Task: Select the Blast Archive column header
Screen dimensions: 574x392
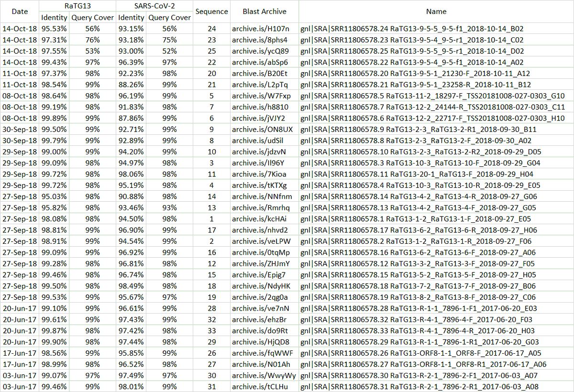Action: [x=265, y=11]
